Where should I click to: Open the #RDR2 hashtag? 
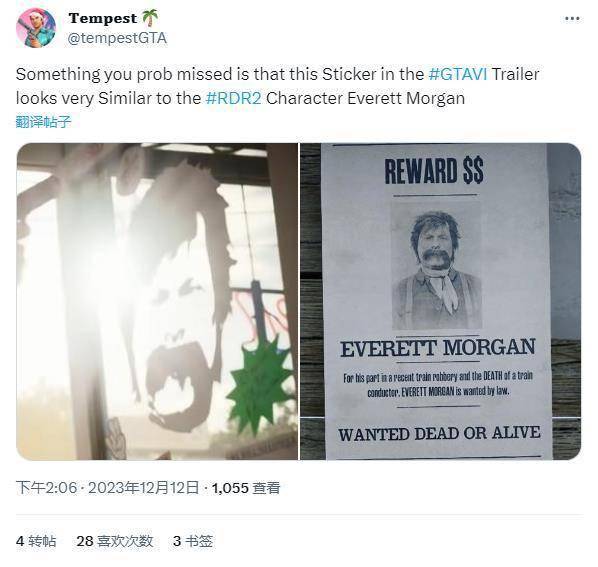point(233,98)
